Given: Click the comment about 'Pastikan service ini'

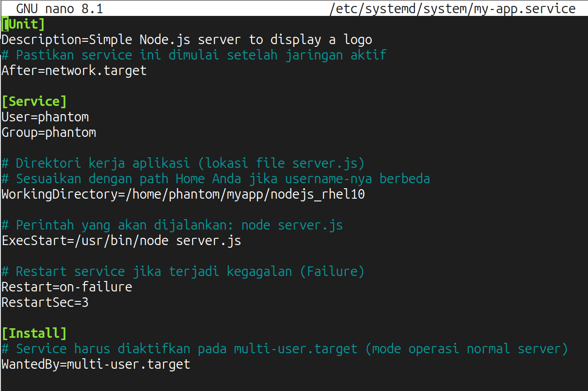Looking at the screenshot, I should (194, 55).
